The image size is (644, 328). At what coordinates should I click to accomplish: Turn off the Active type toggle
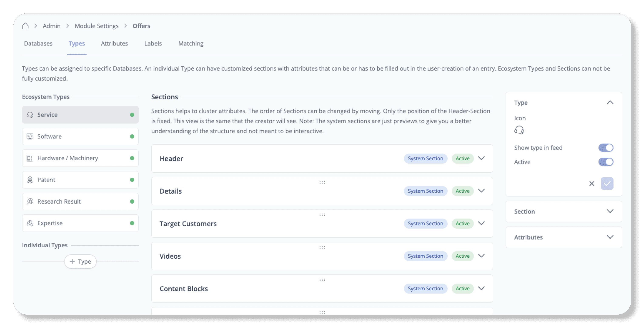(606, 162)
